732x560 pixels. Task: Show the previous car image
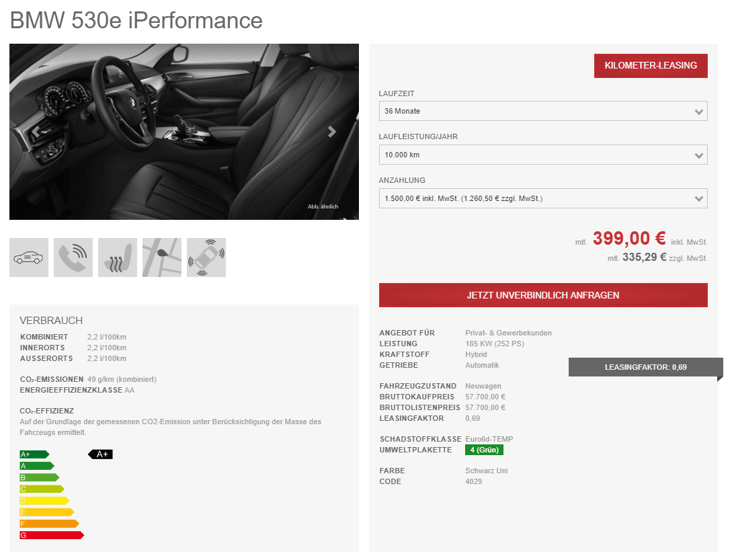[x=36, y=132]
